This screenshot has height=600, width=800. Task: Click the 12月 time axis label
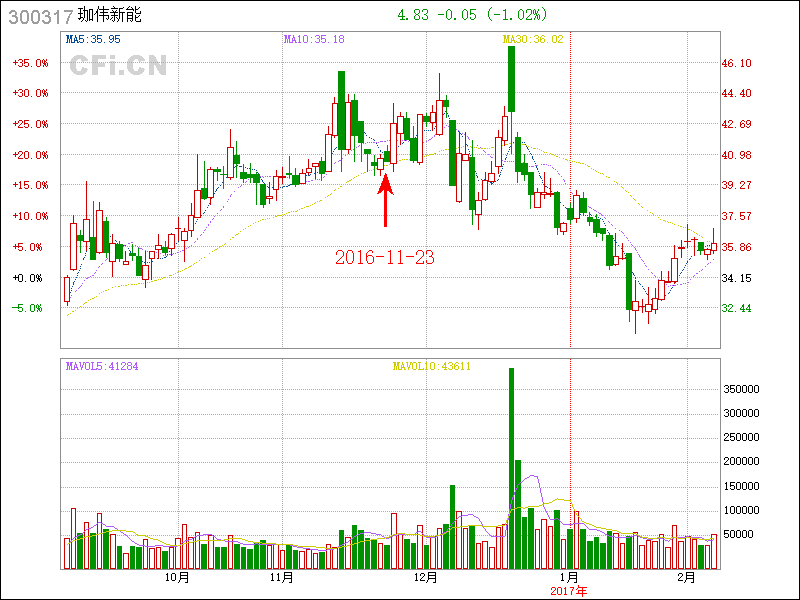pos(426,578)
